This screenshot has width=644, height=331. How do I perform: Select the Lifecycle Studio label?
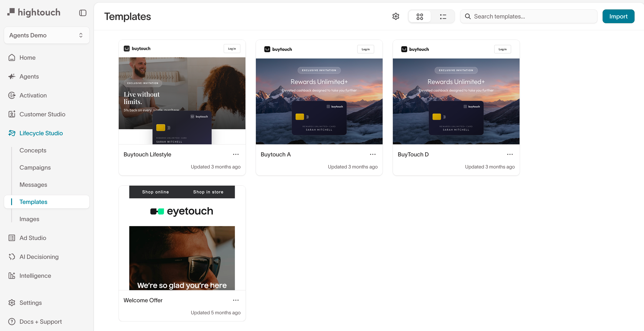41,133
